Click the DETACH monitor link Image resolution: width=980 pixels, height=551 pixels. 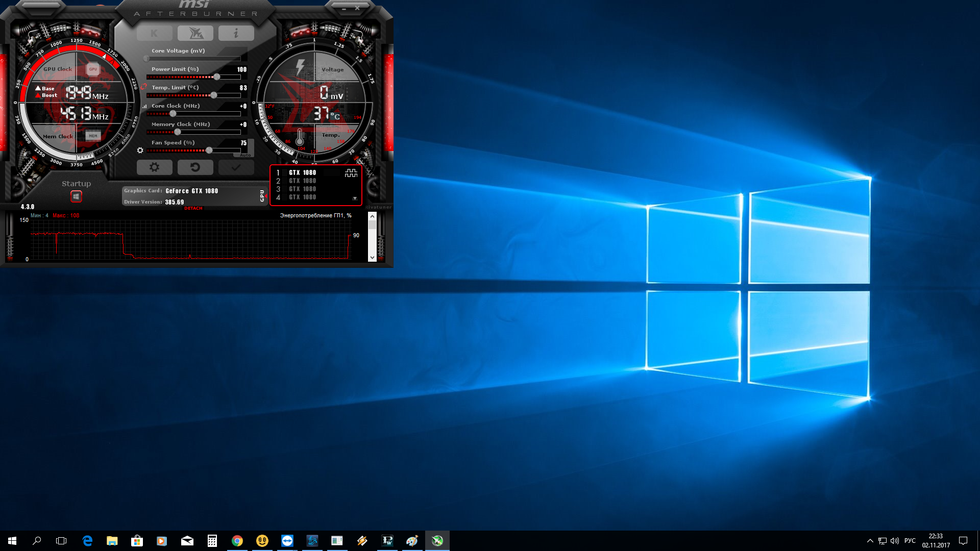(193, 208)
